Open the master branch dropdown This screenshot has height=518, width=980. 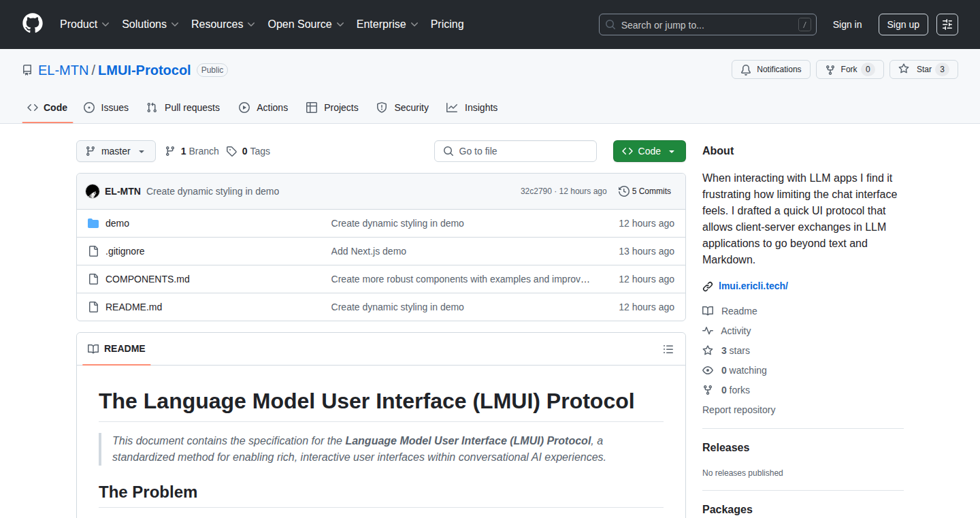(116, 151)
